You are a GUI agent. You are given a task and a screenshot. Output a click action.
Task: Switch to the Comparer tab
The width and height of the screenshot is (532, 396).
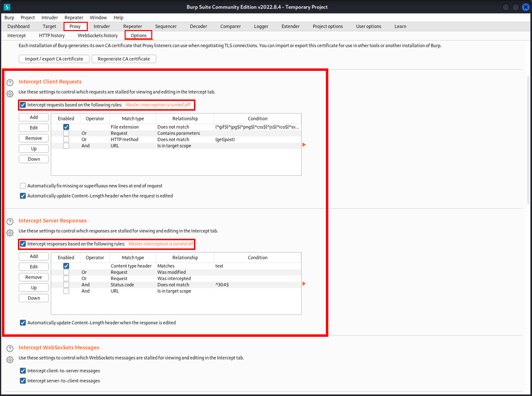tap(230, 26)
